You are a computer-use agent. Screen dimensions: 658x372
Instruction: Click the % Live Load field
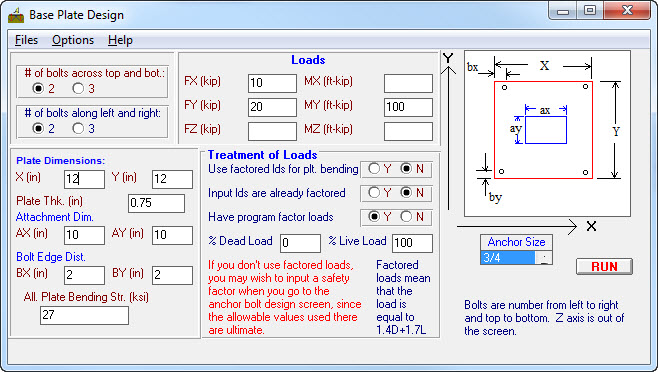click(413, 243)
